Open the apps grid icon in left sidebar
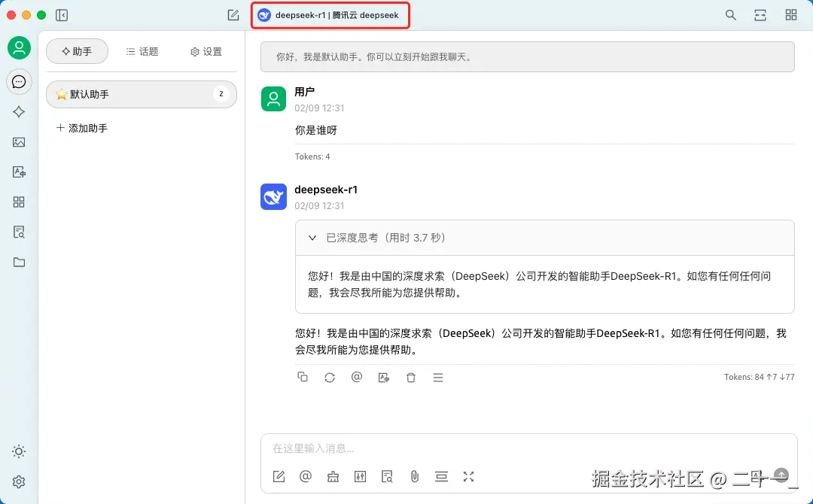Viewport: 813px width, 504px height. tap(19, 202)
